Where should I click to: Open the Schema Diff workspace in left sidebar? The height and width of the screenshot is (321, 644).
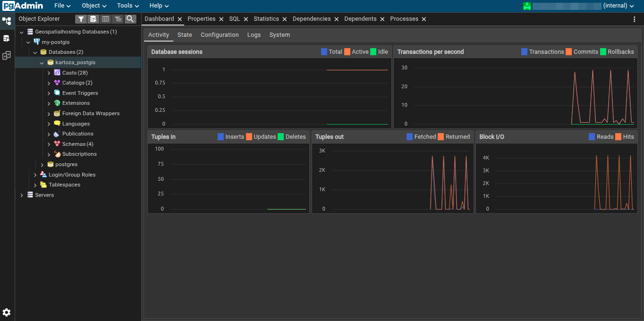coord(7,56)
